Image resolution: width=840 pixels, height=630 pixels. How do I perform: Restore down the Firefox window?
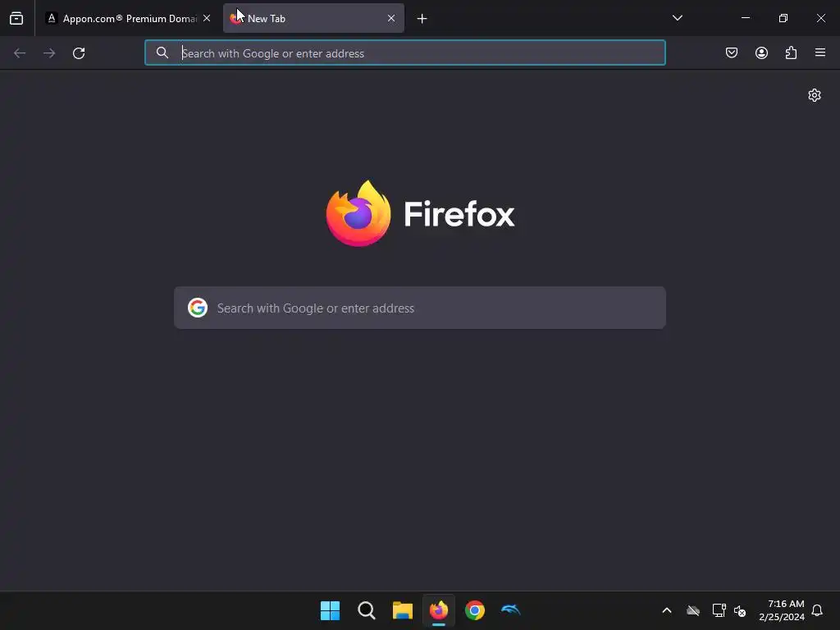pyautogui.click(x=783, y=18)
